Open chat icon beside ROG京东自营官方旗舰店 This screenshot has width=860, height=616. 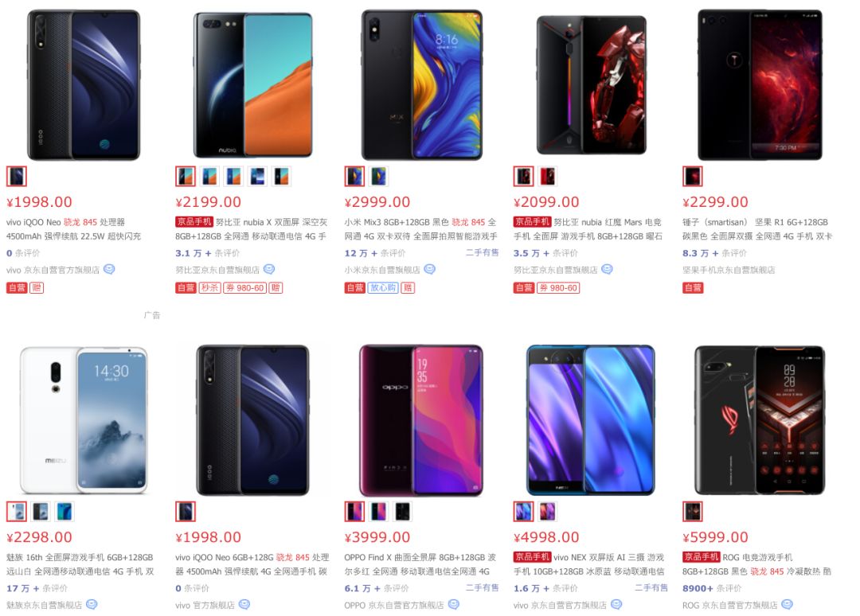pos(787,604)
